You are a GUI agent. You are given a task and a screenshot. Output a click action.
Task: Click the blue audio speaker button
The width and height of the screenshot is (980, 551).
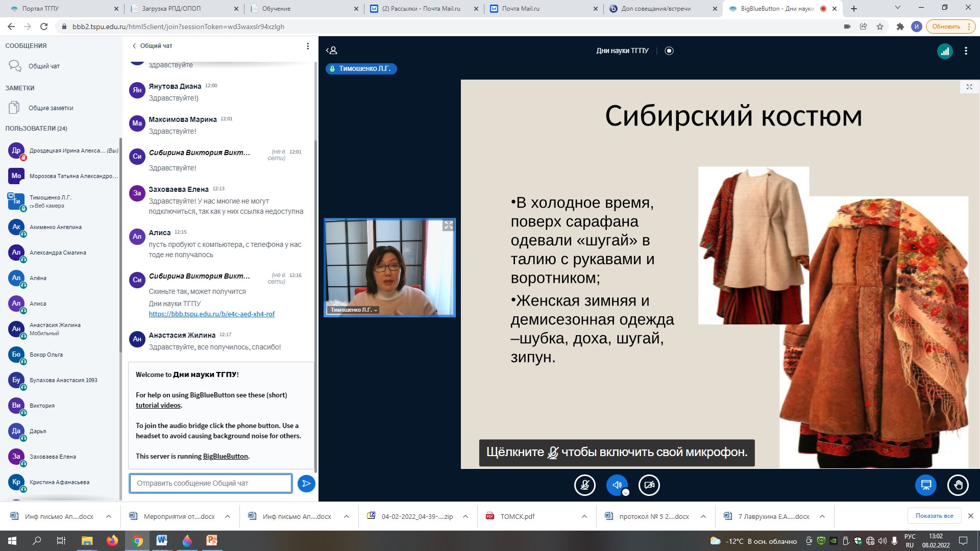[617, 485]
